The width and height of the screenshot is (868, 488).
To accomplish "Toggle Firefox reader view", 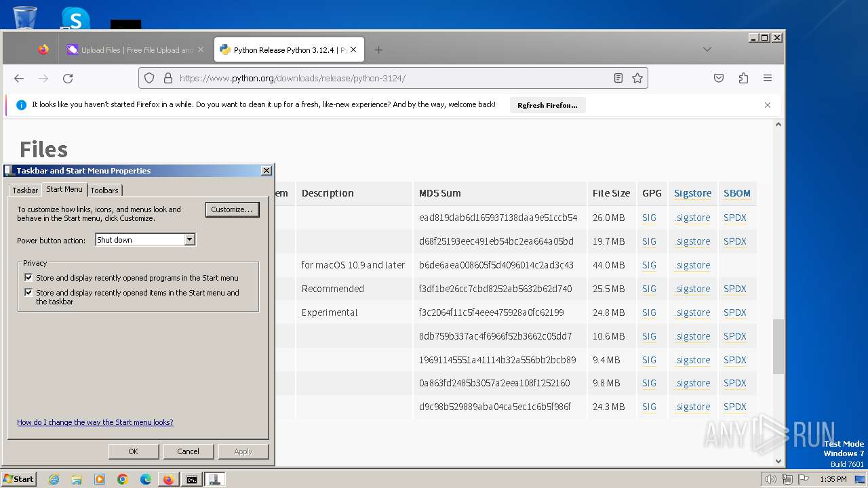I will [618, 78].
